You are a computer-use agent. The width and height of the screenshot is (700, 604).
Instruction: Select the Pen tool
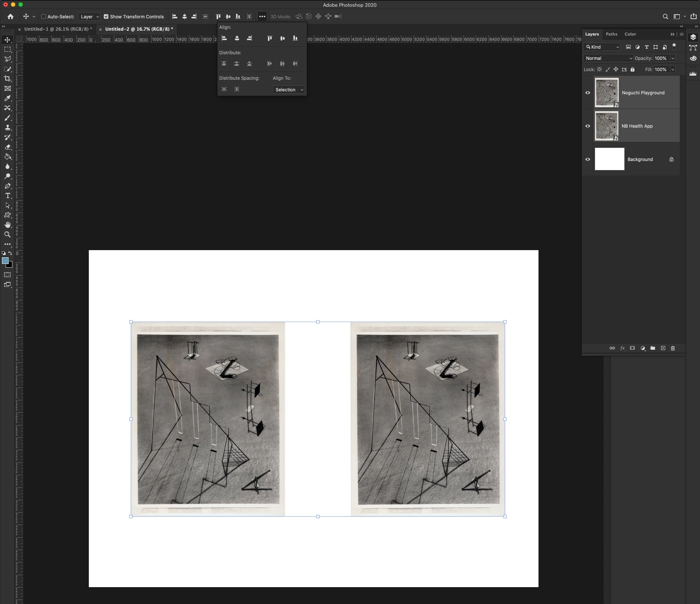(x=7, y=186)
